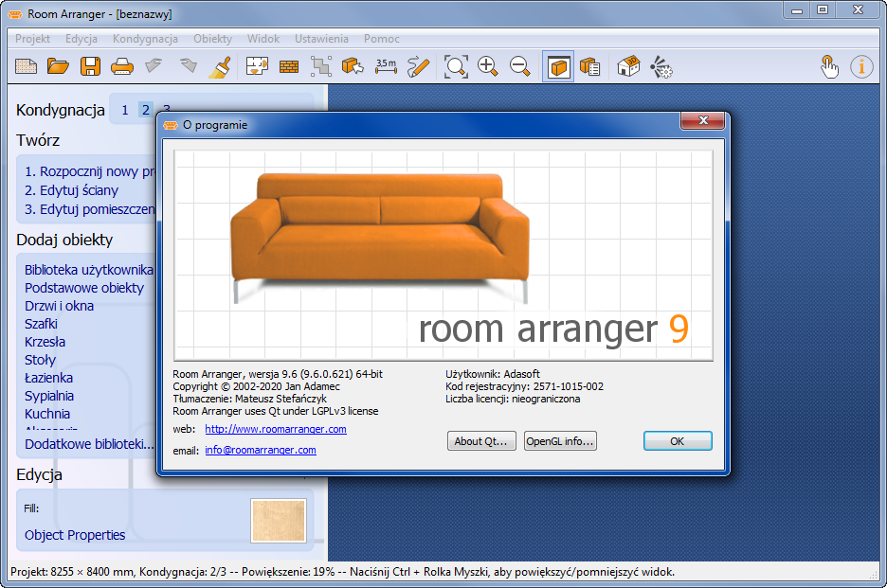Screen dimensions: 887x588
Task: Click the Object Properties link
Action: (75, 535)
